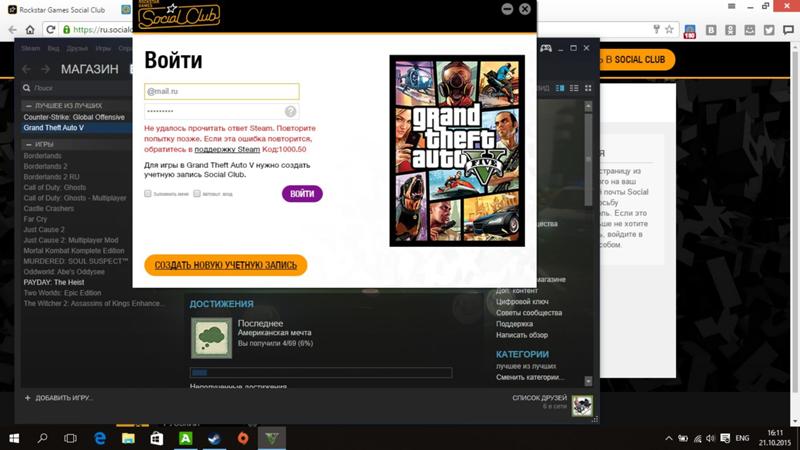Open Steam Big Picture gamepad icon
Viewport: 800px width, 450px height.
point(546,48)
